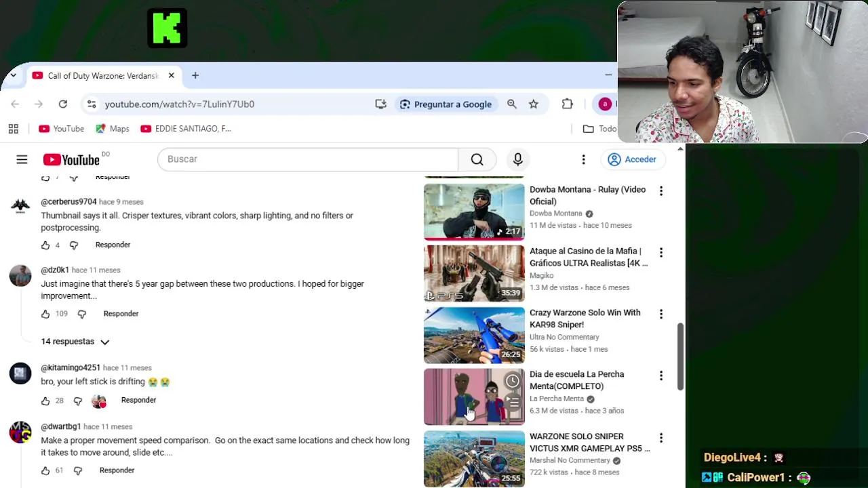Open options for Crazy Warzone Solo Win video
The image size is (868, 488).
[x=661, y=314]
